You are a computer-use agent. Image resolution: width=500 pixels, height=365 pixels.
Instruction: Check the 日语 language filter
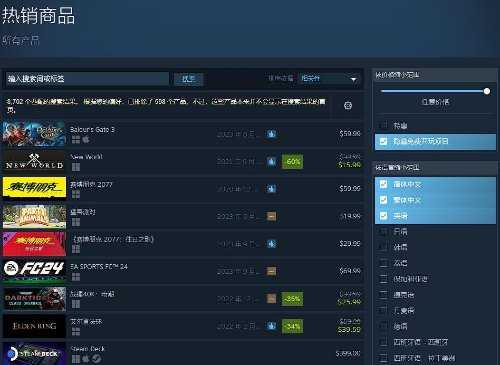click(x=384, y=231)
